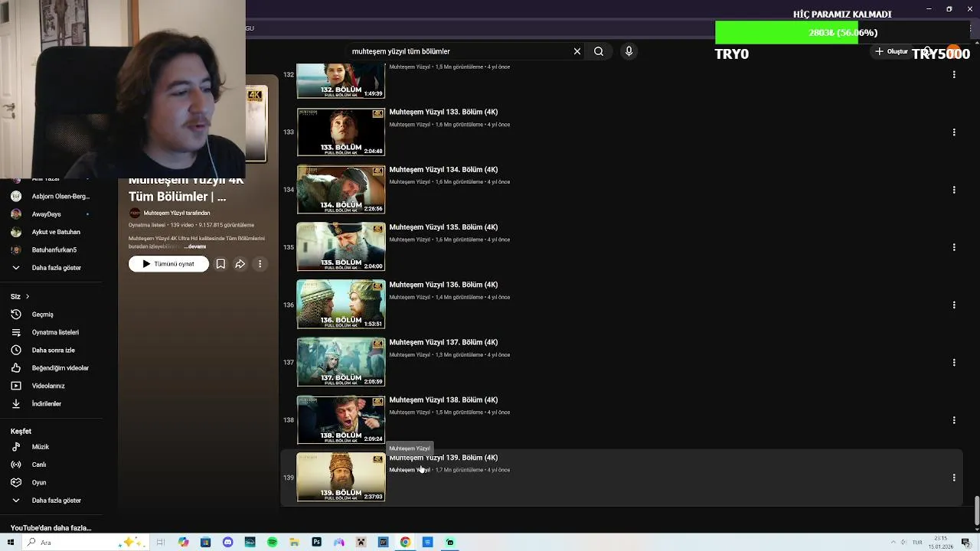Start voice search with the microphone icon
Image resolution: width=980 pixels, height=551 pixels.
(629, 51)
